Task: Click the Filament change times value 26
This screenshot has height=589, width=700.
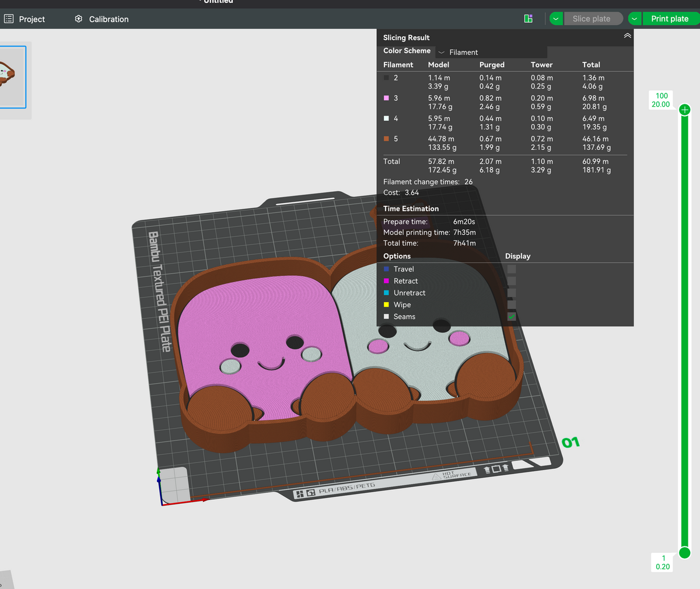Action: (468, 182)
